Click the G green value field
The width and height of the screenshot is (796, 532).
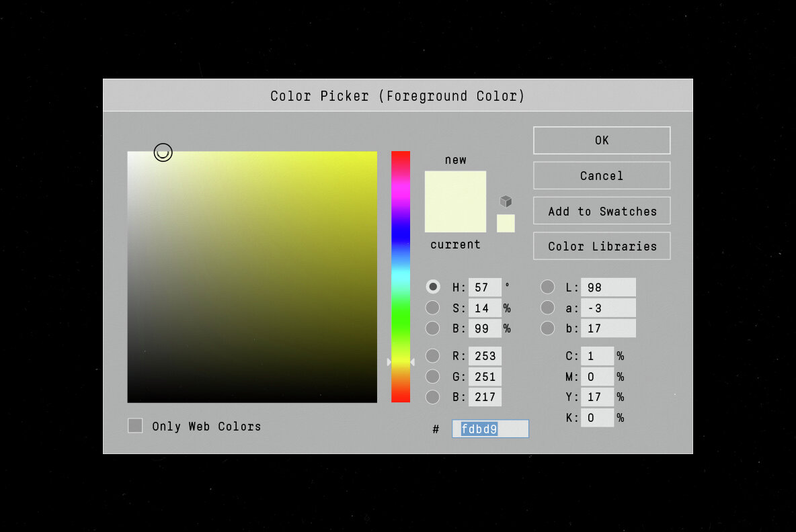(485, 376)
